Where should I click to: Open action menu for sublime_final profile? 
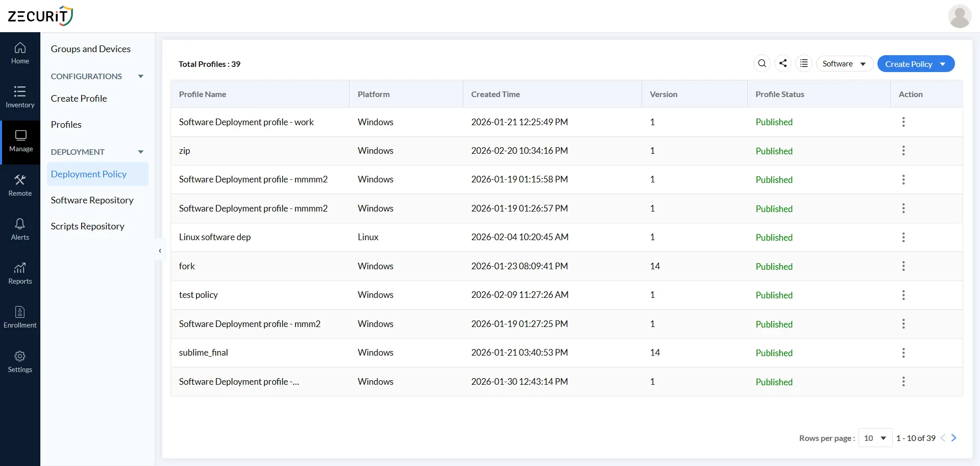click(903, 353)
